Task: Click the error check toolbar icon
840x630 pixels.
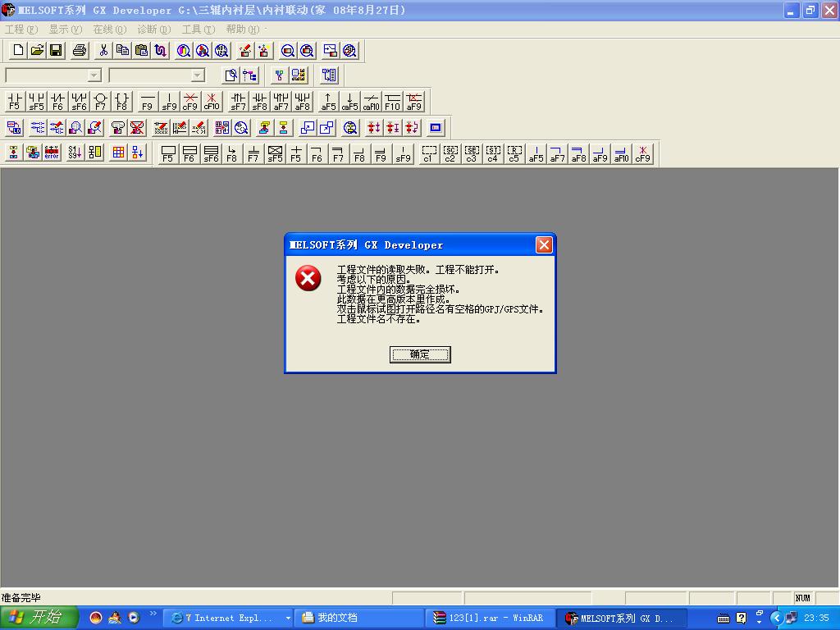Action: (x=52, y=153)
